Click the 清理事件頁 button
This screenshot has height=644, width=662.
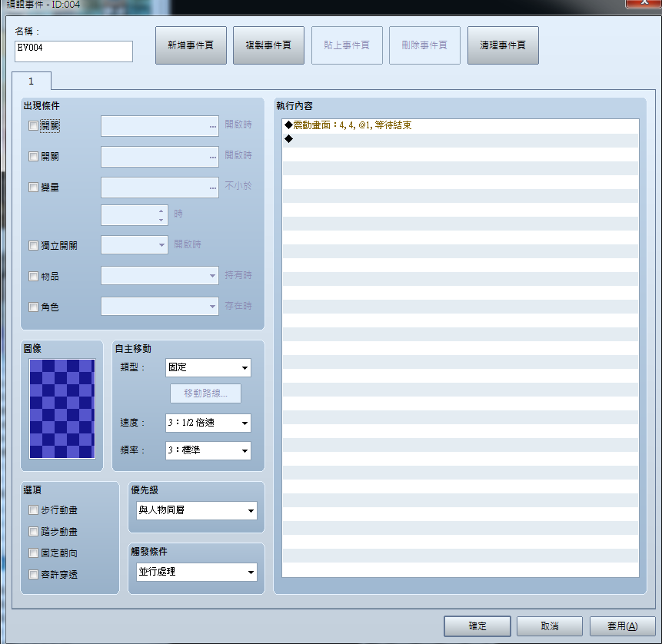(x=503, y=45)
